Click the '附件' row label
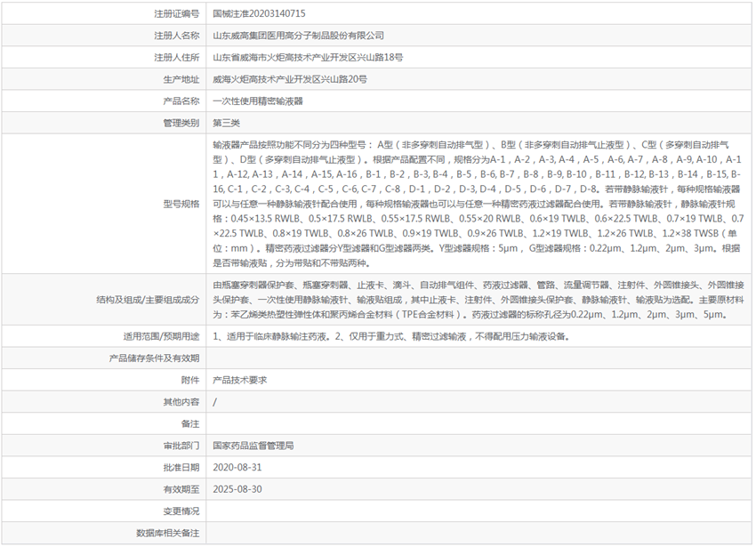This screenshot has width=756, height=547. [x=190, y=381]
